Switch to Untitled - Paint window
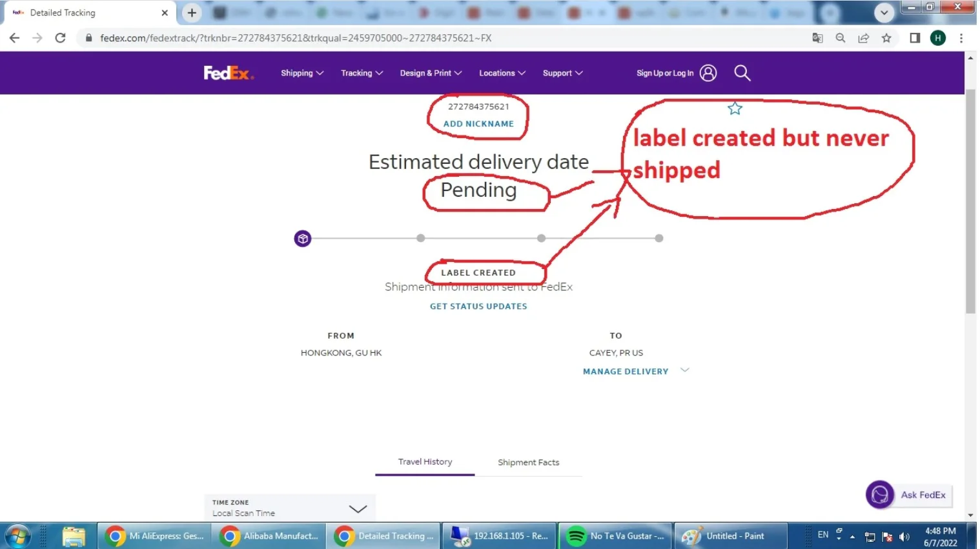Image resolution: width=980 pixels, height=549 pixels. click(731, 536)
